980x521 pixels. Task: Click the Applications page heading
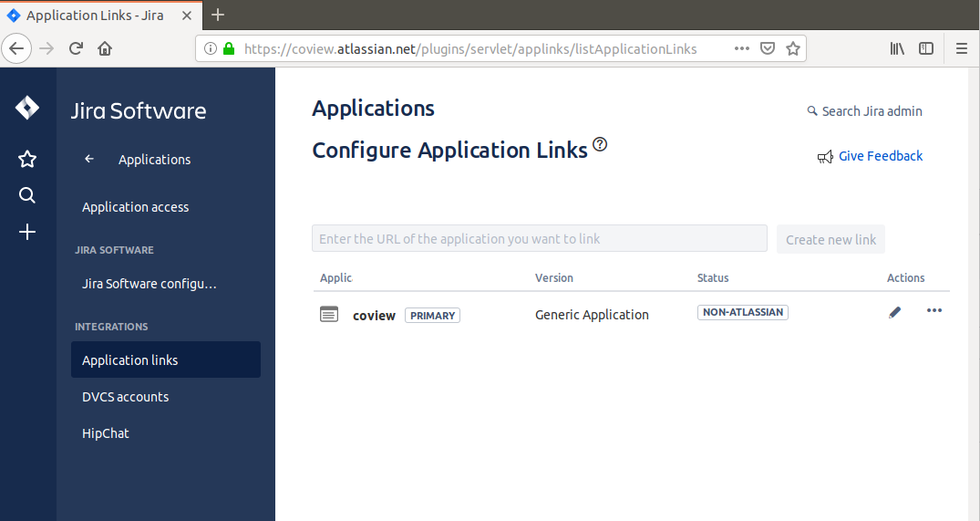pyautogui.click(x=373, y=109)
